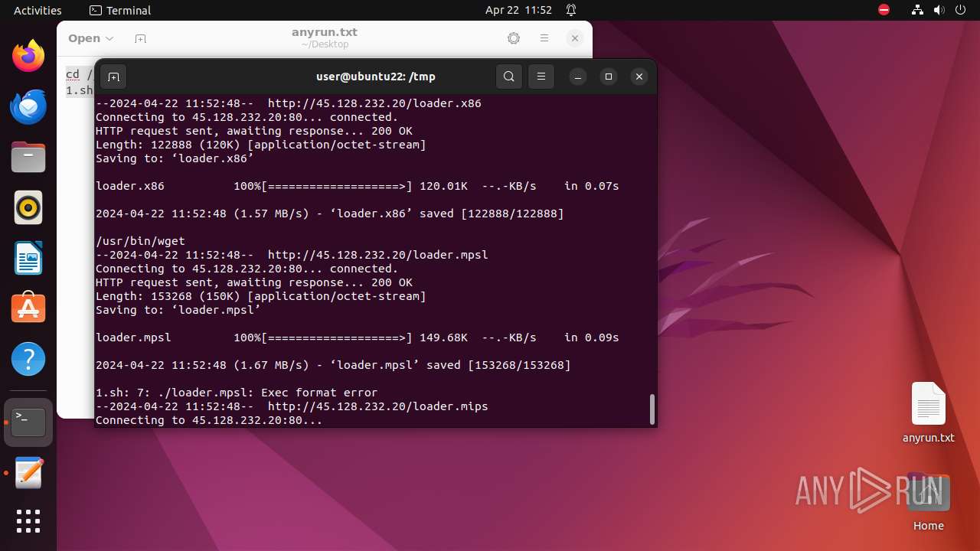Switch to the Terminal dock icon
The image size is (980, 551).
tap(28, 422)
